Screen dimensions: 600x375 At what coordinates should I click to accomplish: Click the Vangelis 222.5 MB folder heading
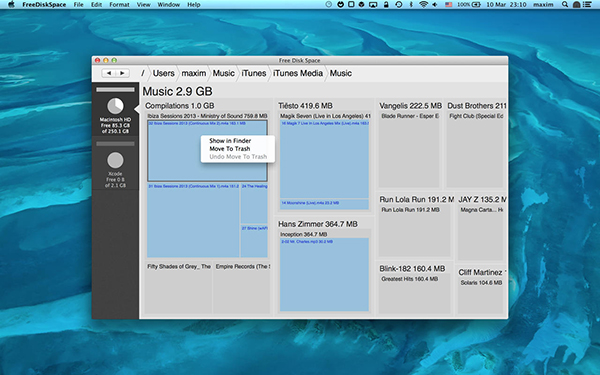tap(411, 106)
